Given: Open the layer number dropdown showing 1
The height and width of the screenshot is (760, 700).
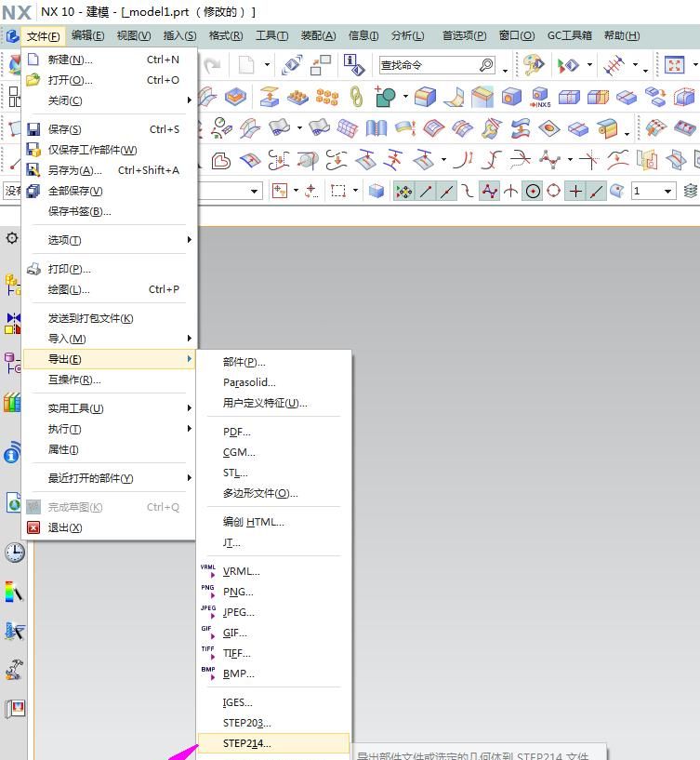Looking at the screenshot, I should pyautogui.click(x=653, y=191).
